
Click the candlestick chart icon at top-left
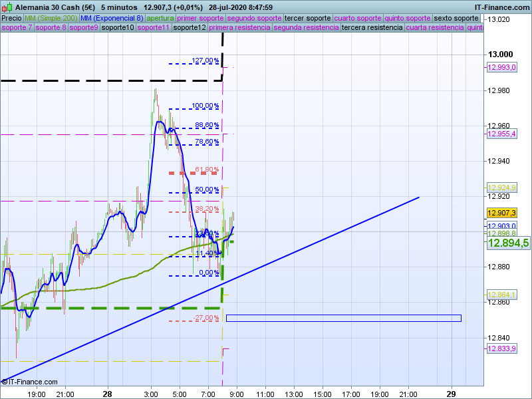coord(7,7)
